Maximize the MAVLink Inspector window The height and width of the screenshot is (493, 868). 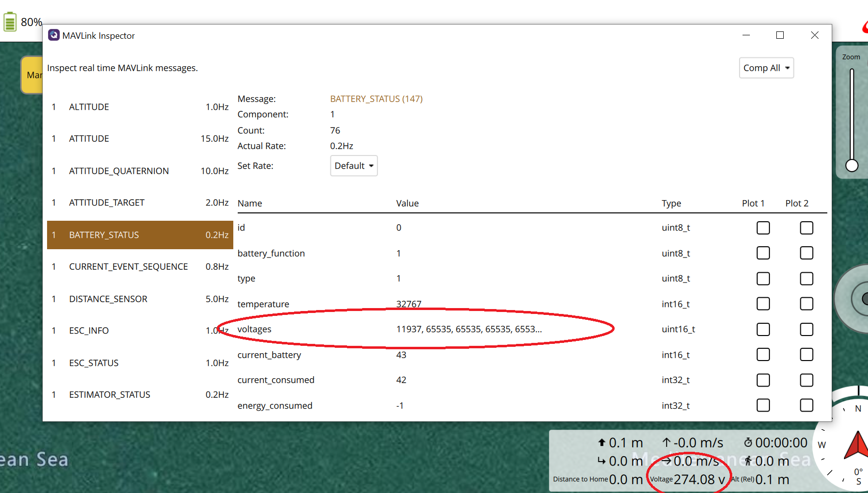[x=780, y=35]
